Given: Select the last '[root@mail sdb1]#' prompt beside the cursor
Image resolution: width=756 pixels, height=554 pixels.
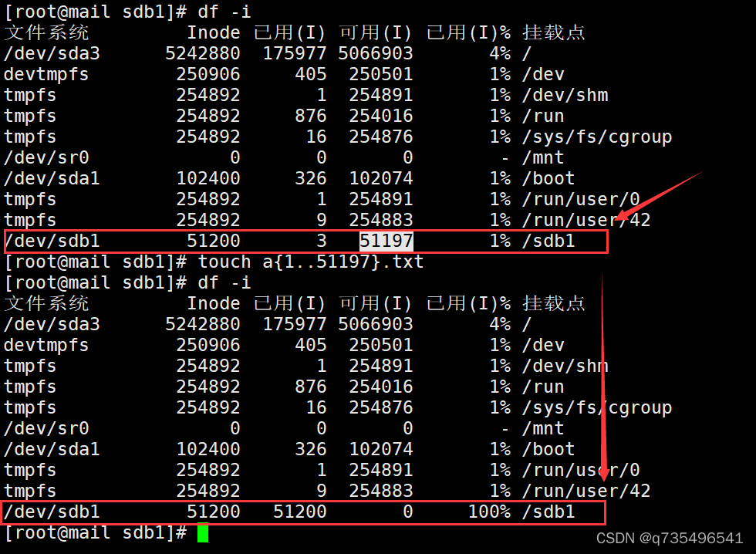Looking at the screenshot, I should coord(95,533).
